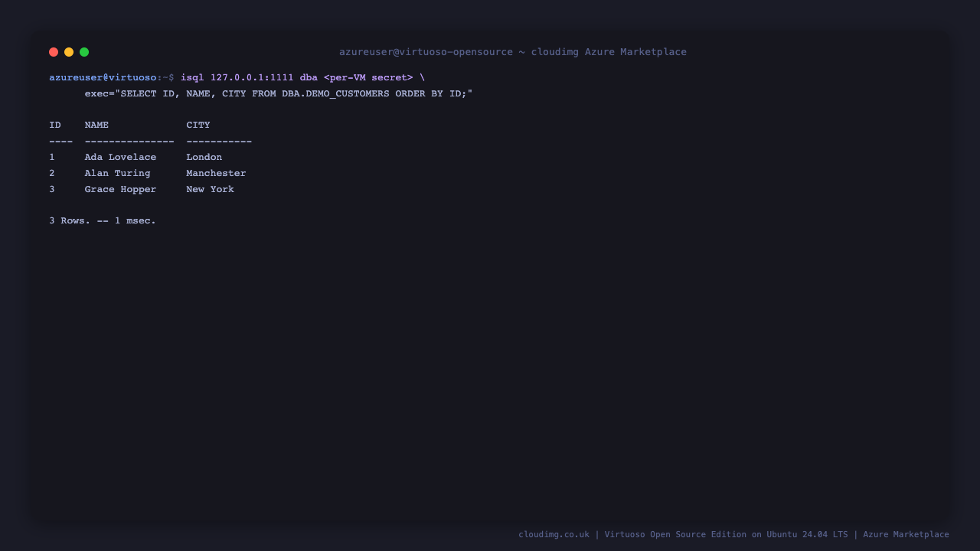This screenshot has height=551, width=980.
Task: Click the cell 'Alan Turing'
Action: 117,173
